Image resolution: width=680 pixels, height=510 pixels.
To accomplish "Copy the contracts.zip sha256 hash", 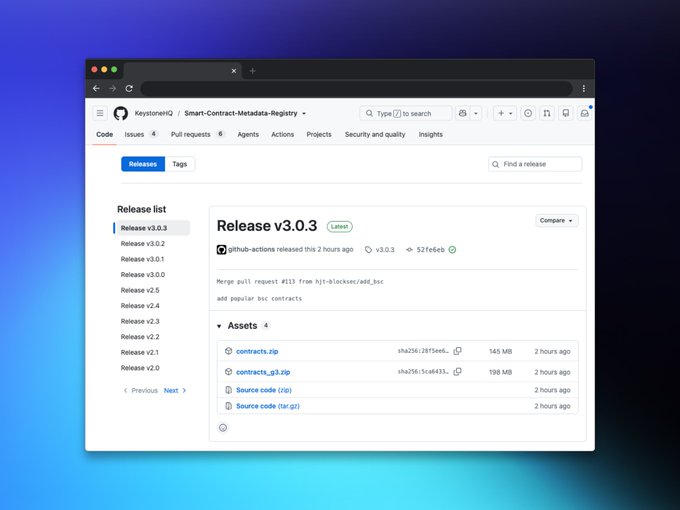I will point(458,351).
